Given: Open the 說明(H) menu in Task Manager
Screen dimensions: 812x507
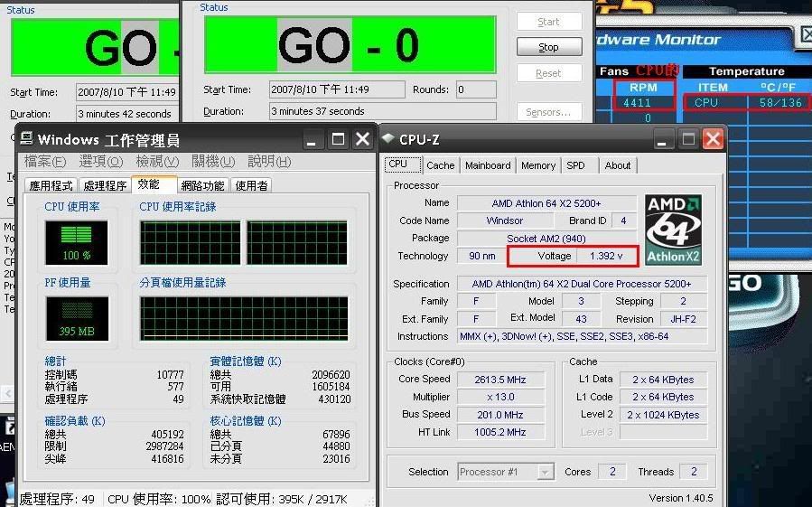Looking at the screenshot, I should pyautogui.click(x=269, y=162).
